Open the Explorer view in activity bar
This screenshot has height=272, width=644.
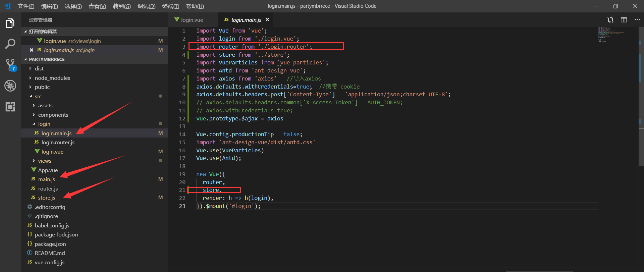10,23
